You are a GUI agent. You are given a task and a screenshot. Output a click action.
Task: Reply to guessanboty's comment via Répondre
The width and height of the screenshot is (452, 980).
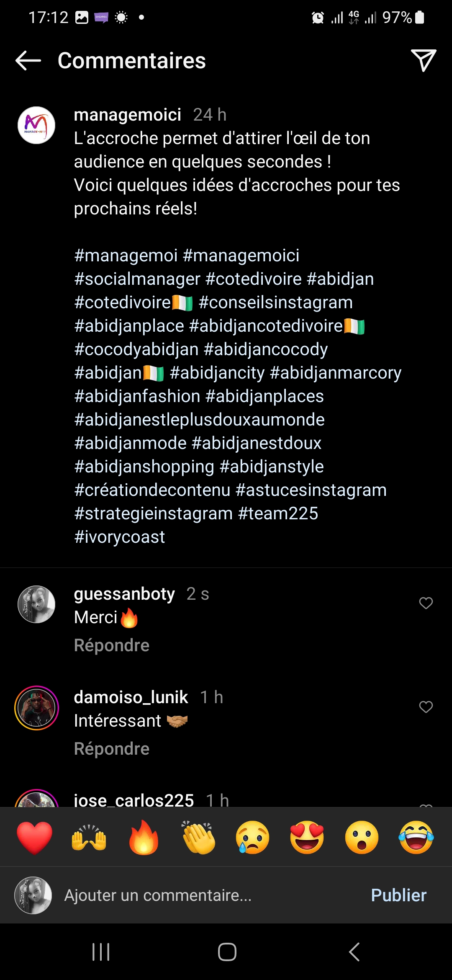coord(111,645)
